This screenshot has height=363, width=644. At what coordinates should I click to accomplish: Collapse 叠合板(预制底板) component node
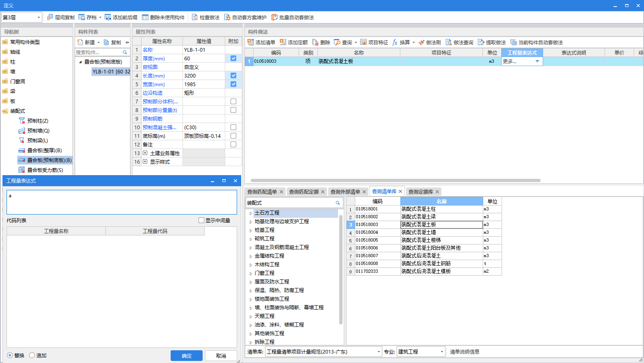tap(80, 62)
